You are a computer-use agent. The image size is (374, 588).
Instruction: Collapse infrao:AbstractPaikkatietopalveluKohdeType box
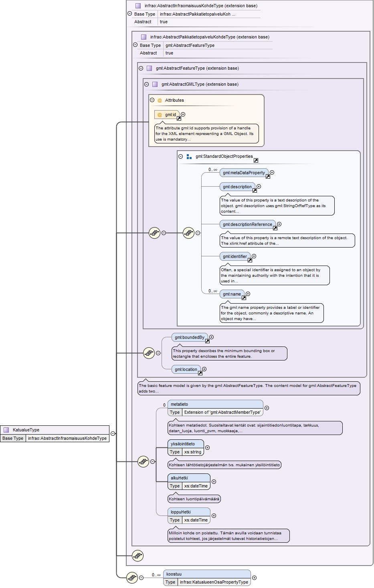[135, 45]
